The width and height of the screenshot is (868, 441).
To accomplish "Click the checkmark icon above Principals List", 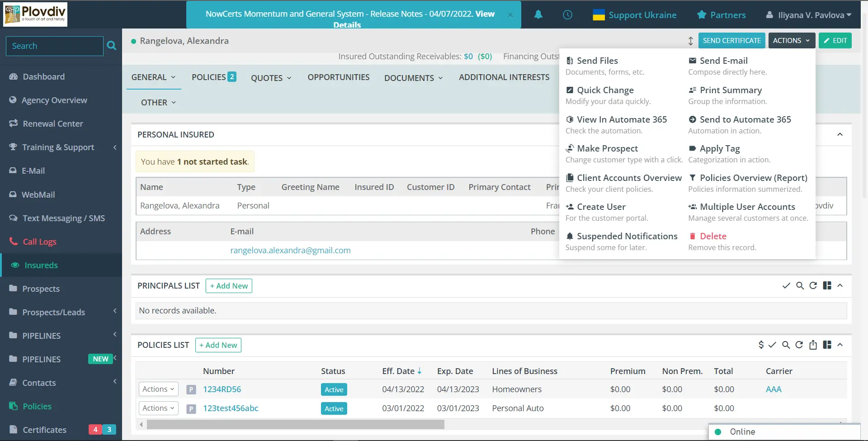I will tap(786, 285).
